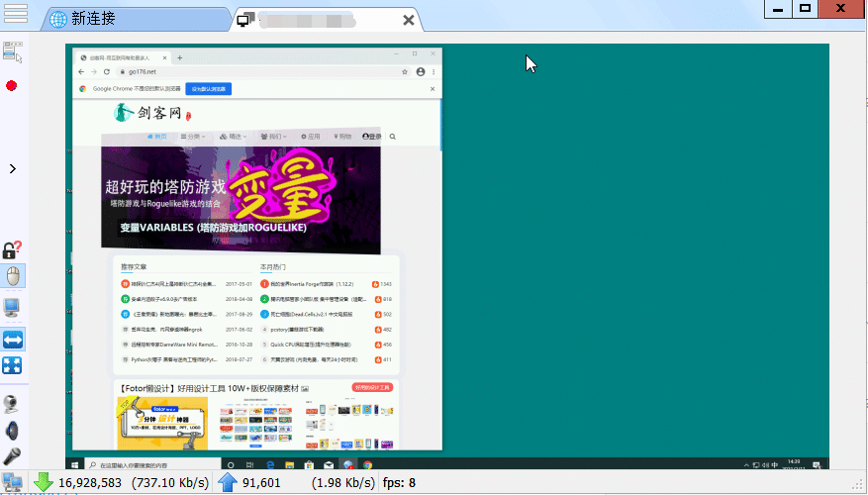Click Chrome icon on remote taskbar
Image resolution: width=868 pixels, height=495 pixels.
[x=367, y=465]
